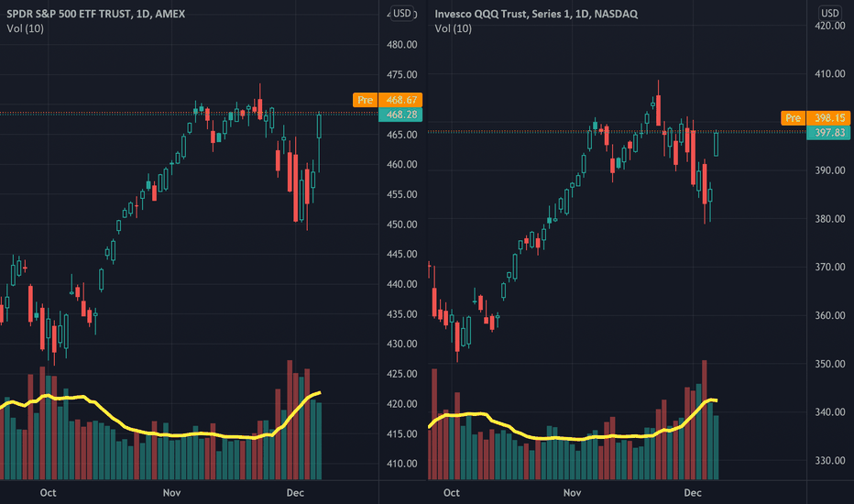Viewport: 854px width, 504px height.
Task: Click the 465.00 price axis label
Action: tap(402, 135)
